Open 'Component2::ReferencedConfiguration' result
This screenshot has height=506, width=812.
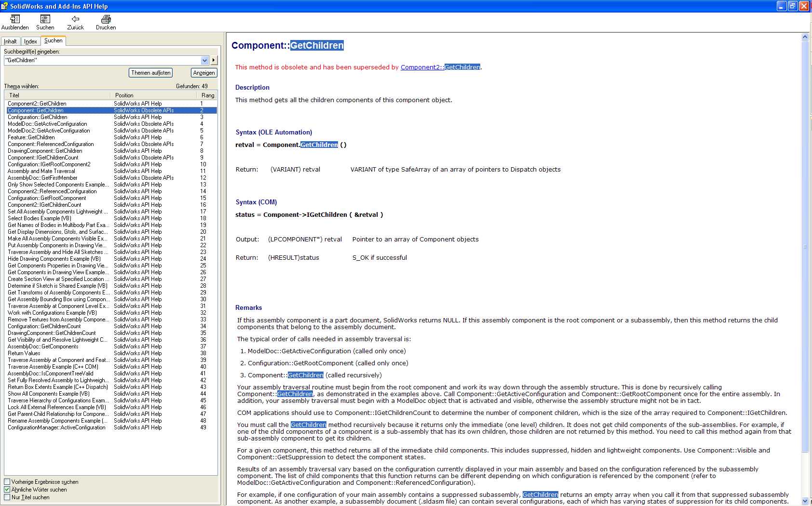point(111,191)
